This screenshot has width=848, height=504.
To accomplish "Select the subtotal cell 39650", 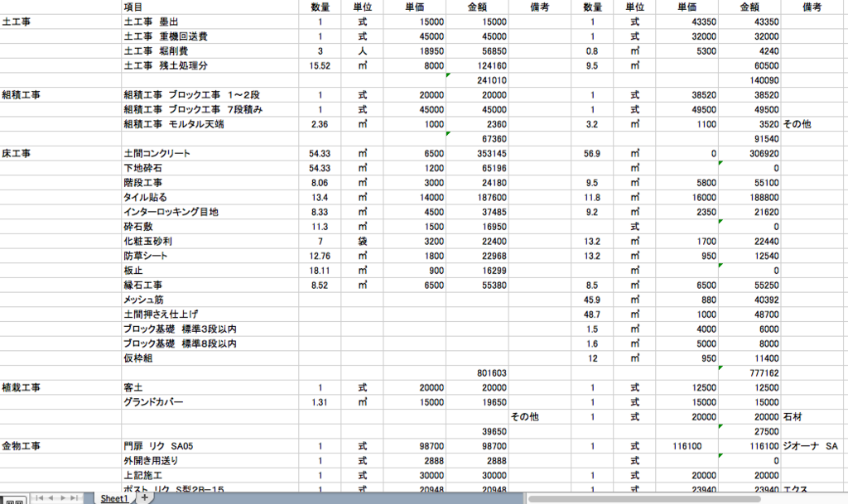I will (477, 431).
